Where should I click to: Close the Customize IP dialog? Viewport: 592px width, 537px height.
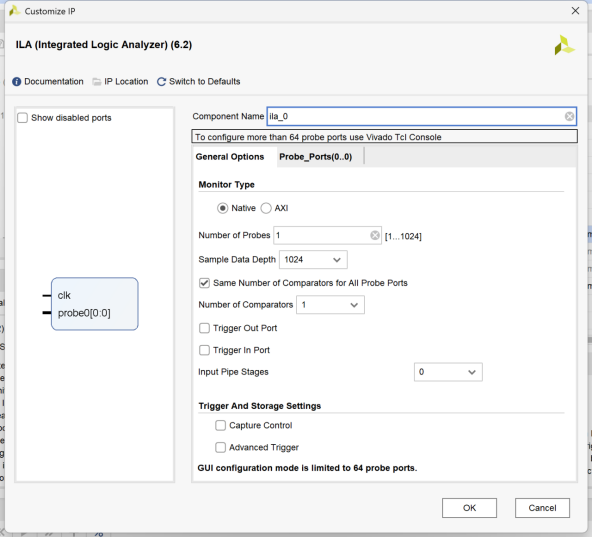[575, 11]
